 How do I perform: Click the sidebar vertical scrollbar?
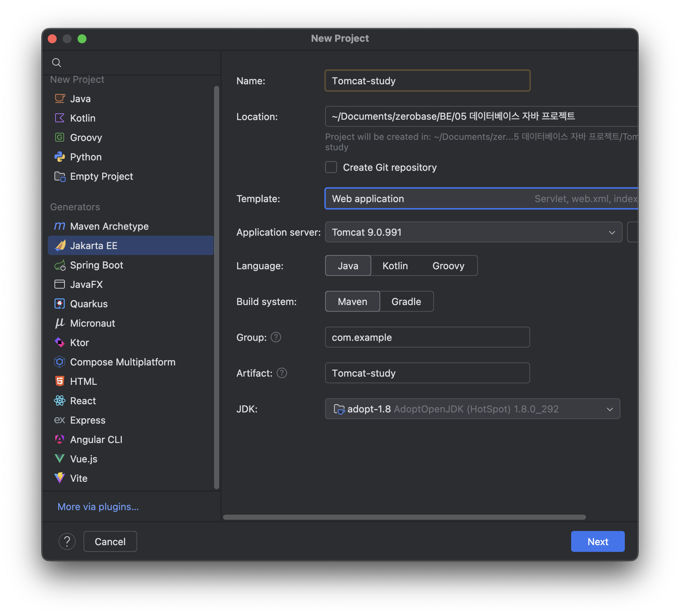pyautogui.click(x=217, y=287)
